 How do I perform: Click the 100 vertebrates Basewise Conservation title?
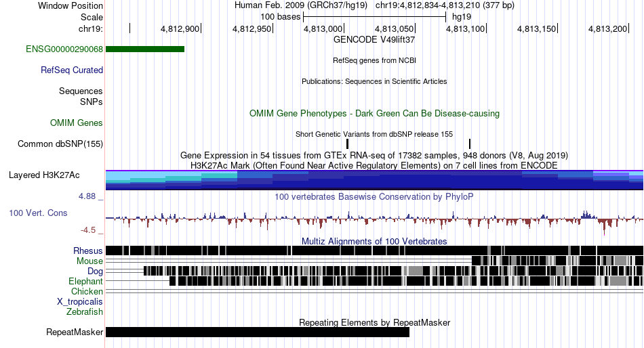(x=374, y=196)
